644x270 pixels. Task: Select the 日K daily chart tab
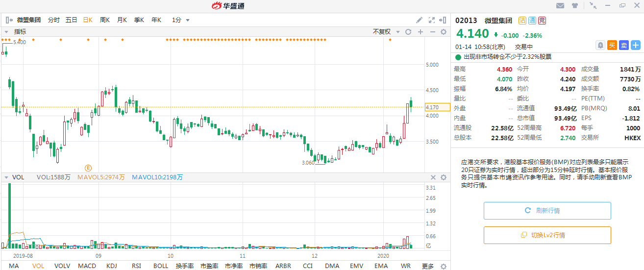click(88, 20)
